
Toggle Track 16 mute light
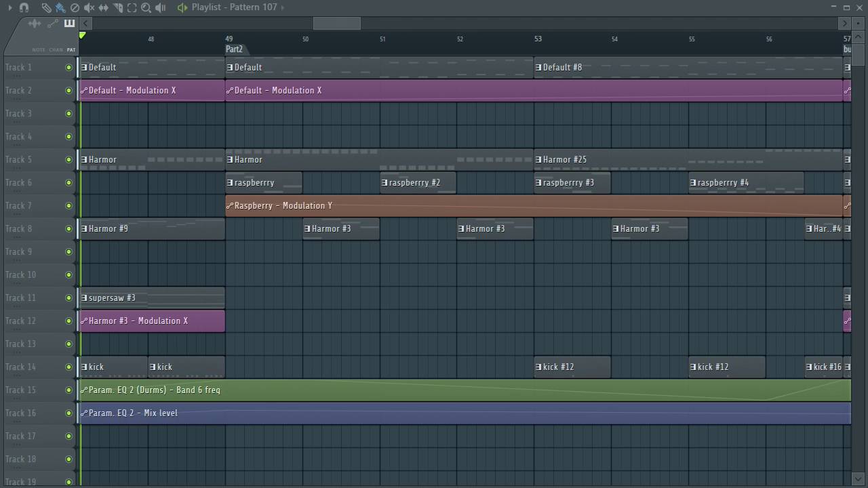click(68, 413)
